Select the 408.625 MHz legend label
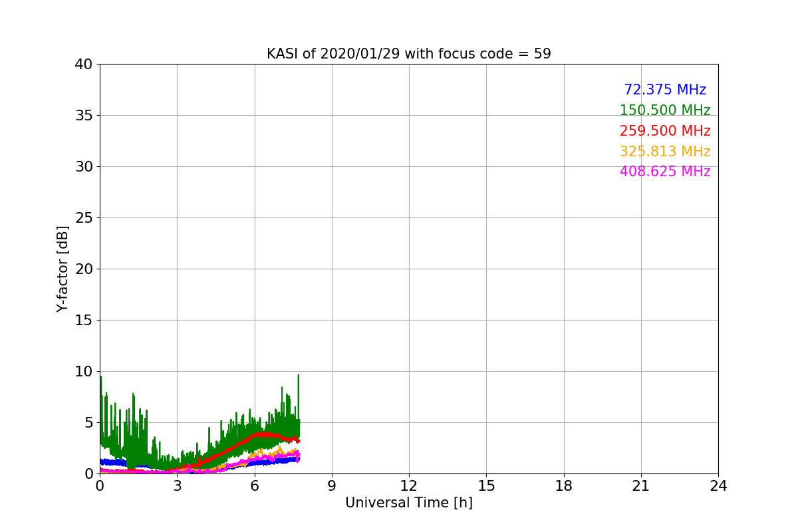The image size is (798, 532). point(665,172)
